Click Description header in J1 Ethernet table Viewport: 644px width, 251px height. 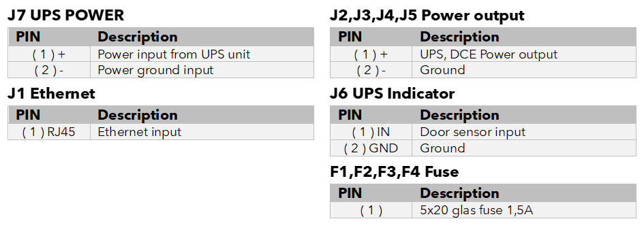(x=138, y=115)
